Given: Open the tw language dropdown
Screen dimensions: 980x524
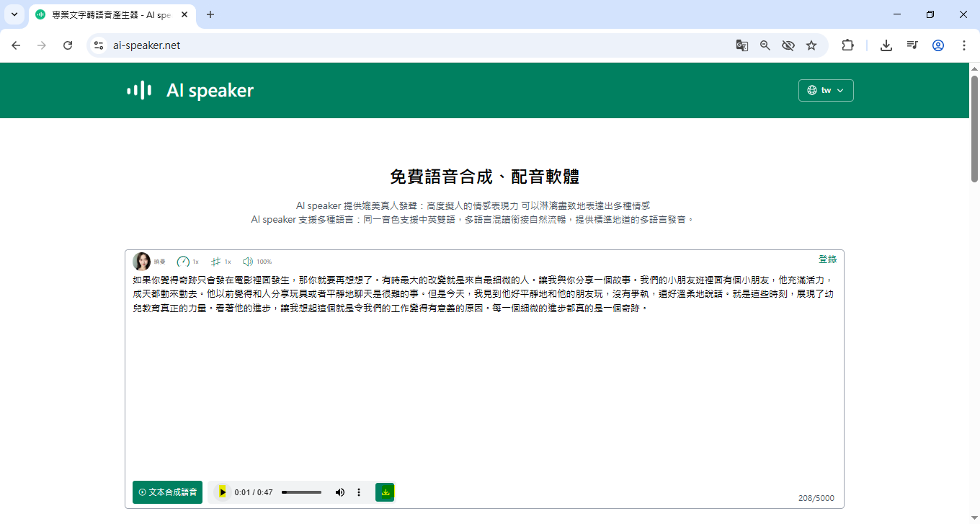Looking at the screenshot, I should point(826,90).
